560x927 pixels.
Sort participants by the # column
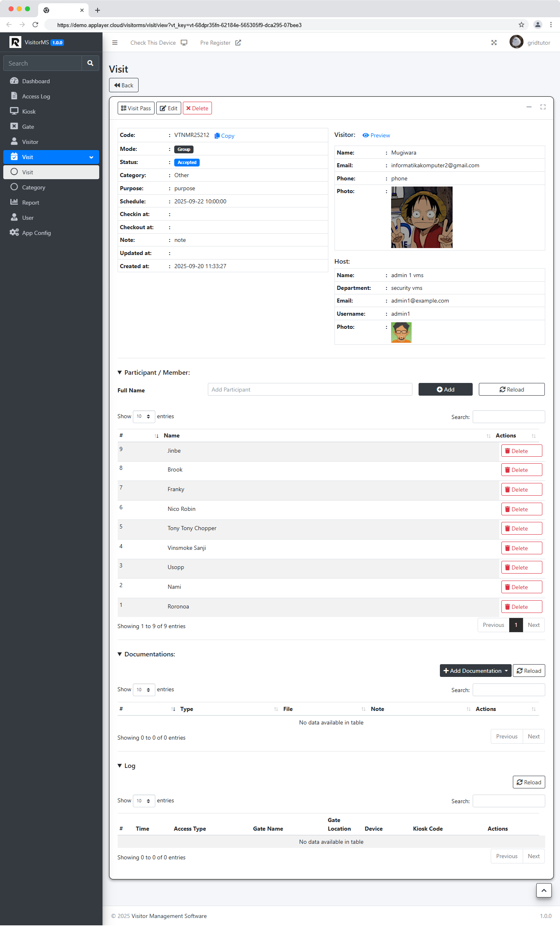tap(139, 435)
